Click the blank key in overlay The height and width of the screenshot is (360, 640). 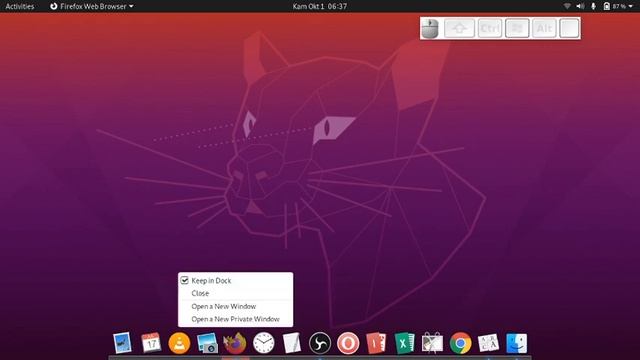(569, 29)
